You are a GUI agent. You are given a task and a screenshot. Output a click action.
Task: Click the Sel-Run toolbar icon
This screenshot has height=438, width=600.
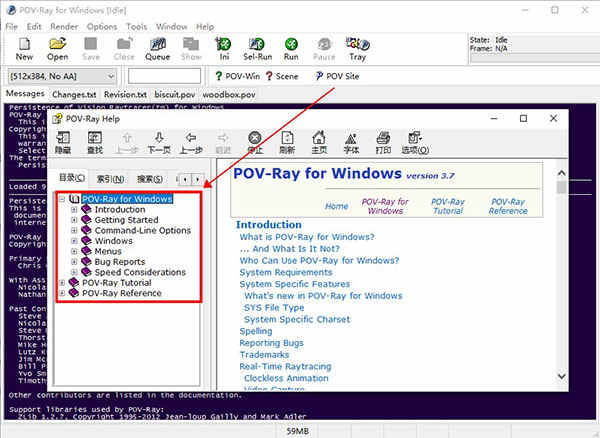[x=258, y=49]
